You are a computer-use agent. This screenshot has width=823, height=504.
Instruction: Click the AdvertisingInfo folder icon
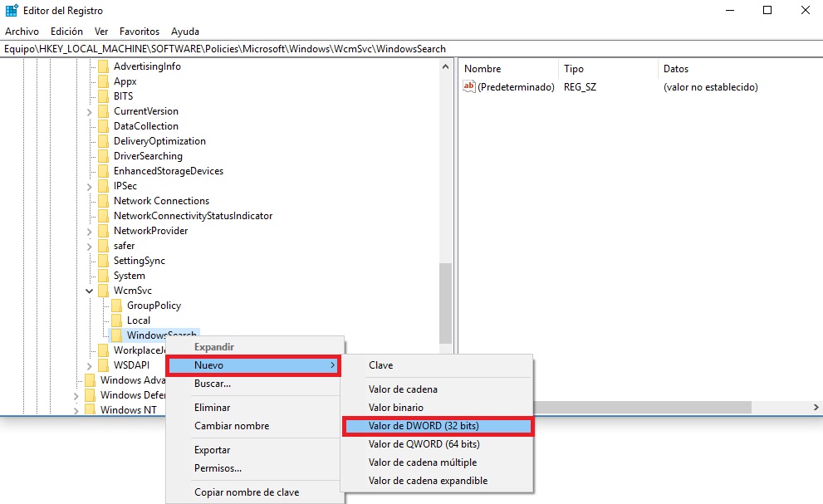tap(104, 66)
